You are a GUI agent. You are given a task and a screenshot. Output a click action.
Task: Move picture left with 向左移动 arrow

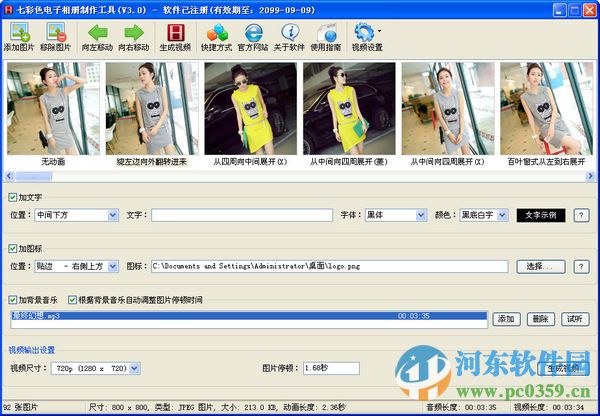point(97,37)
